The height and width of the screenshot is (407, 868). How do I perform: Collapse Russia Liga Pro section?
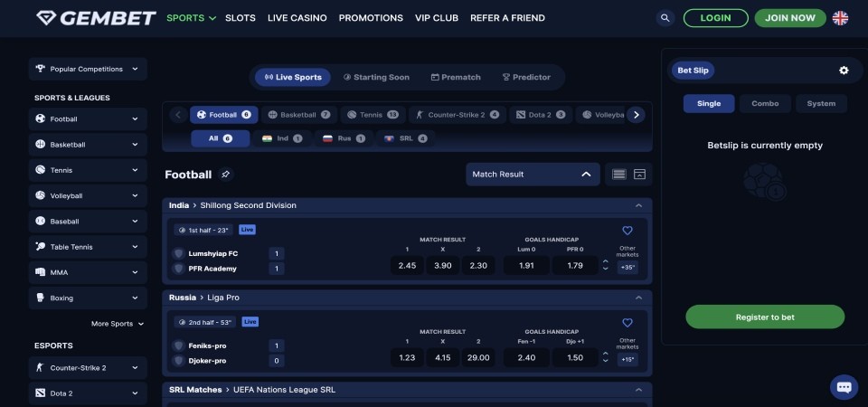639,298
